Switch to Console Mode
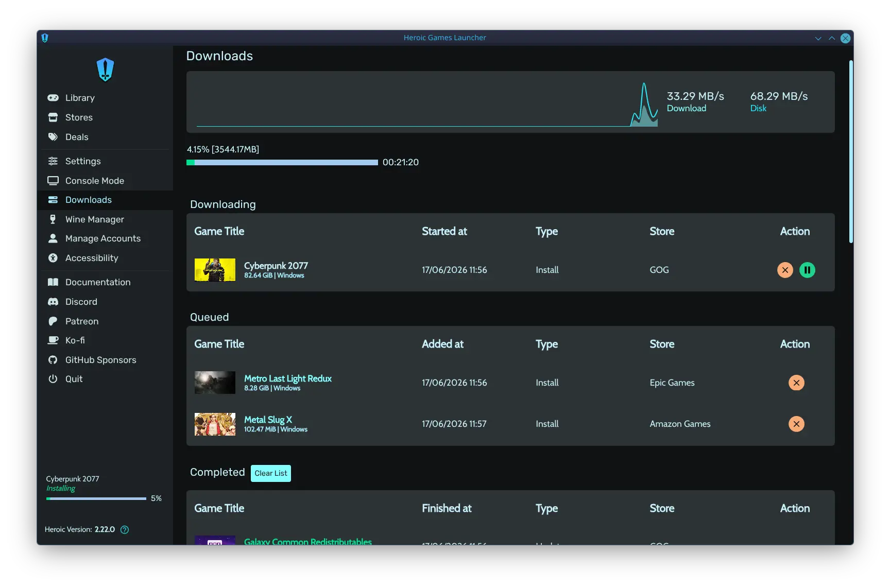 [105, 181]
